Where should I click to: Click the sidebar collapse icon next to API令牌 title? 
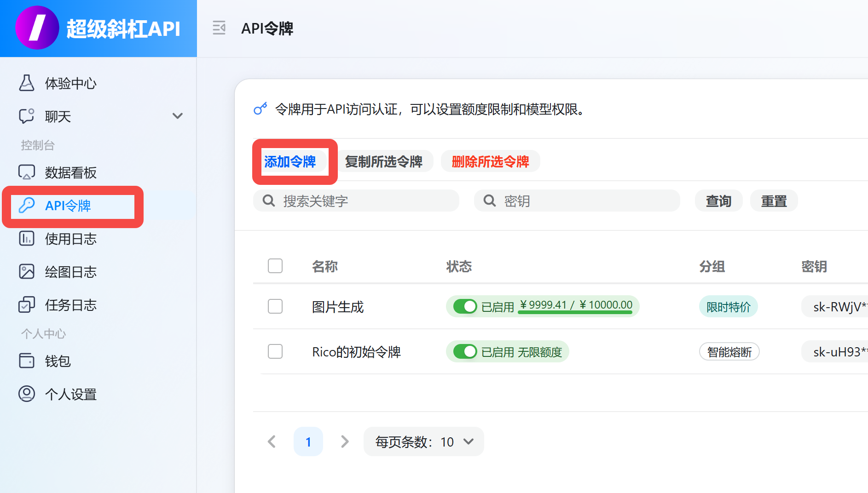(x=219, y=29)
